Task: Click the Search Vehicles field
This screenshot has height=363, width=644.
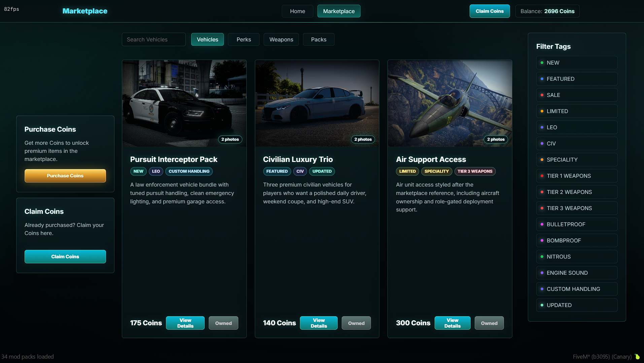Action: (154, 39)
